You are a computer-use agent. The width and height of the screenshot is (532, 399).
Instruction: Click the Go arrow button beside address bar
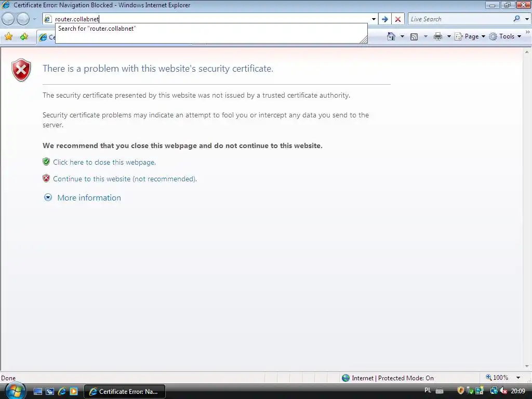[x=385, y=19]
